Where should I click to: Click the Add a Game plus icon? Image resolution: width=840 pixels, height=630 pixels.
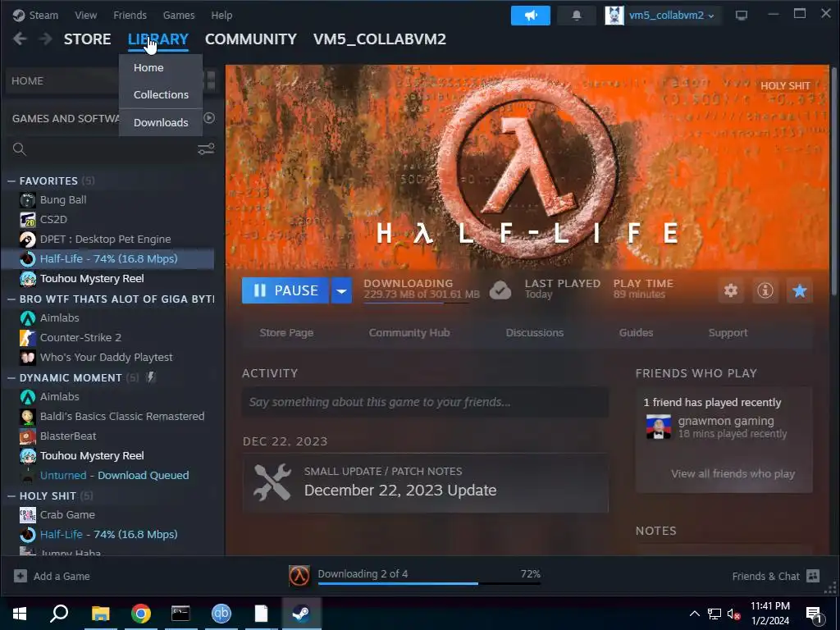[21, 576]
